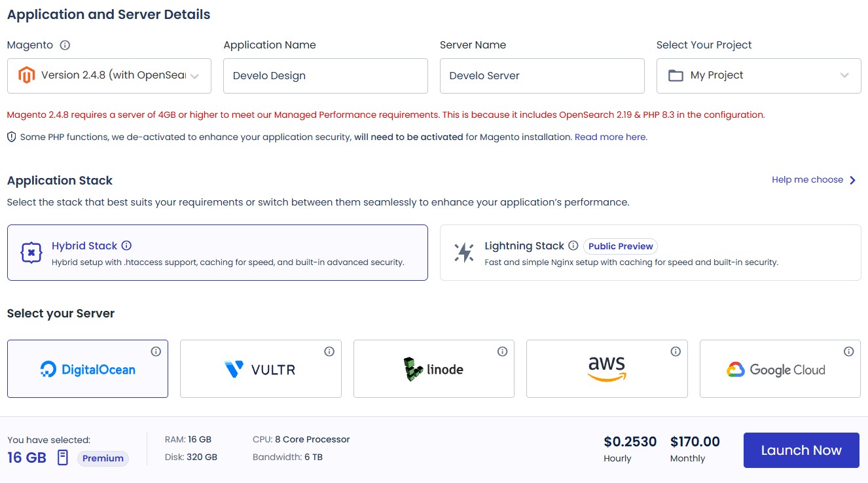This screenshot has width=868, height=483.
Task: Click the info icon on the Vultr card
Action: click(x=329, y=351)
